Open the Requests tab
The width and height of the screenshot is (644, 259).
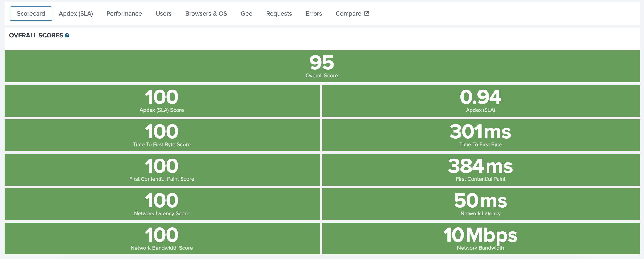pyautogui.click(x=279, y=13)
